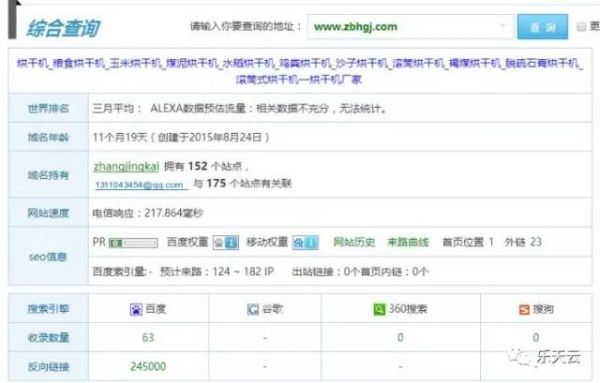Select the 综合查询 heading tab

[x=63, y=28]
